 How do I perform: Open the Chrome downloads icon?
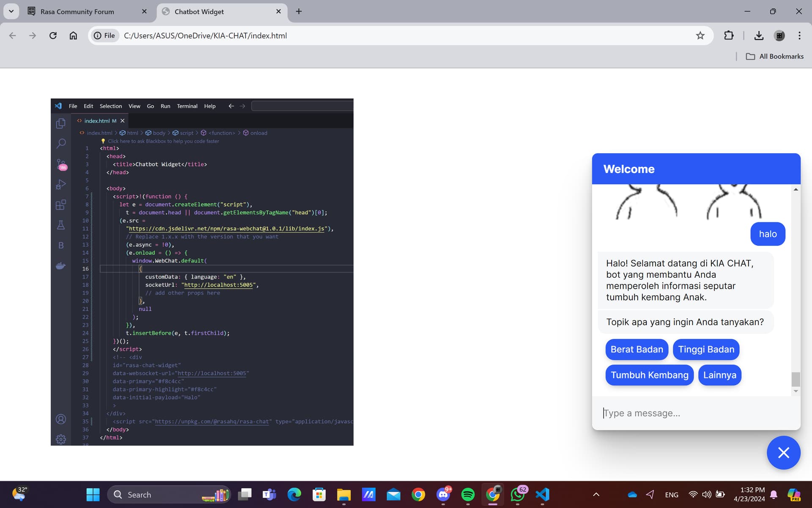(x=759, y=36)
